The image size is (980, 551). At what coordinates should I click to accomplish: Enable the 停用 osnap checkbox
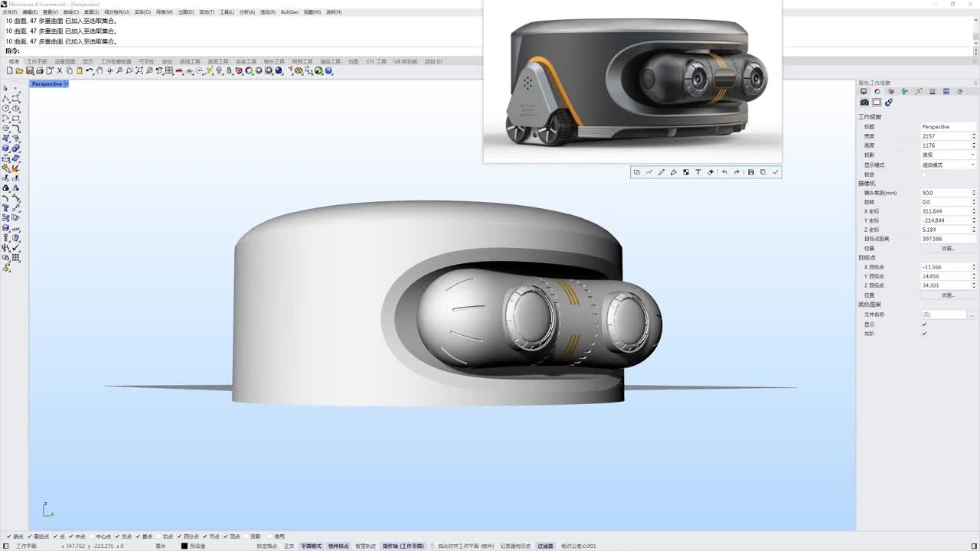coord(268,536)
